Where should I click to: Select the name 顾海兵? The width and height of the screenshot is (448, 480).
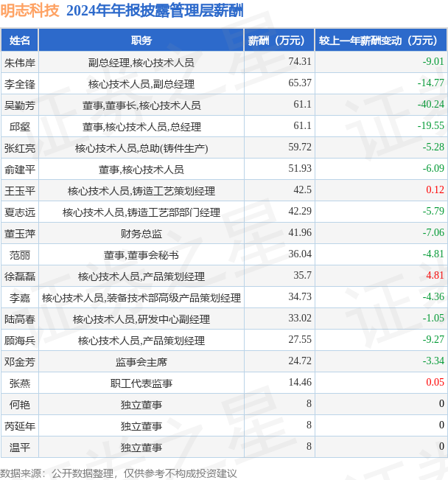point(20,341)
